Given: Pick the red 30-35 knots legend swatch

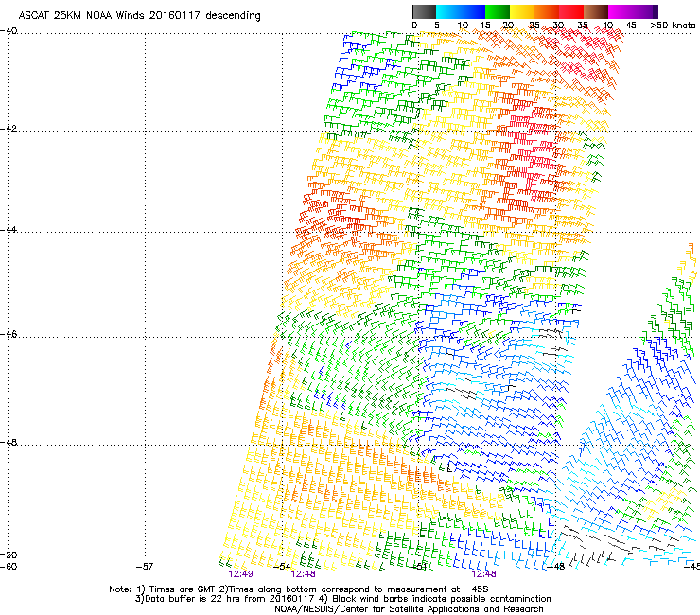Looking at the screenshot, I should (x=571, y=11).
